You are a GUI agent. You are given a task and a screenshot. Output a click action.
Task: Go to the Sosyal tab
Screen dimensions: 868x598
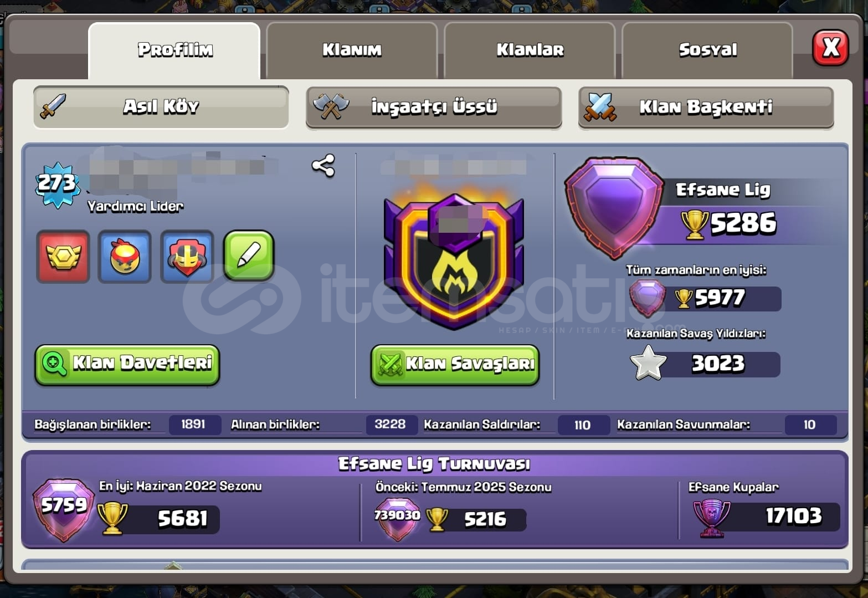pyautogui.click(x=707, y=50)
